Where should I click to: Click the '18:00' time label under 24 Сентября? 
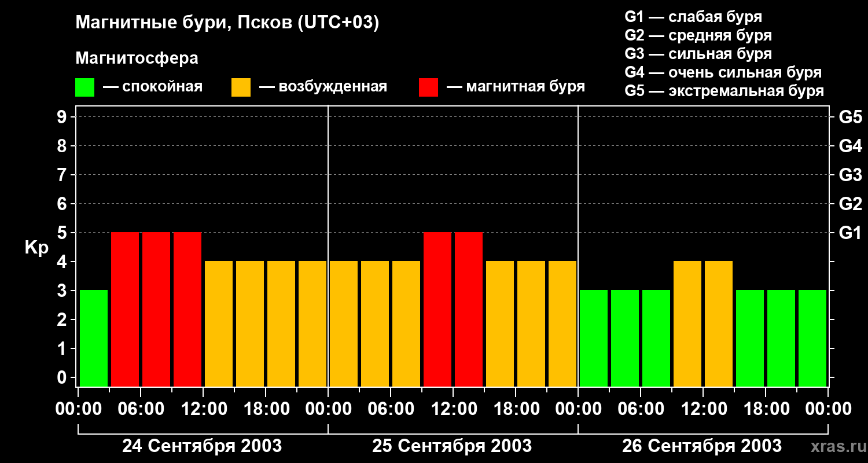[x=266, y=409]
